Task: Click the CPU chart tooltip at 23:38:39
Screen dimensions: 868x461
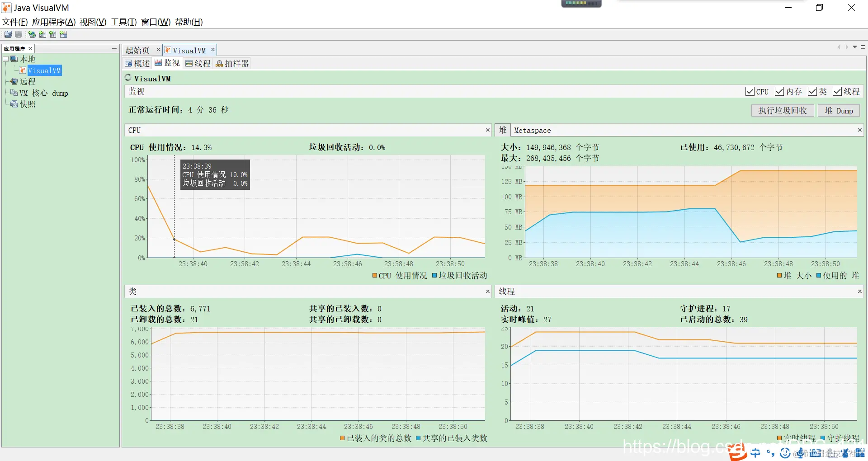Action: (x=215, y=174)
